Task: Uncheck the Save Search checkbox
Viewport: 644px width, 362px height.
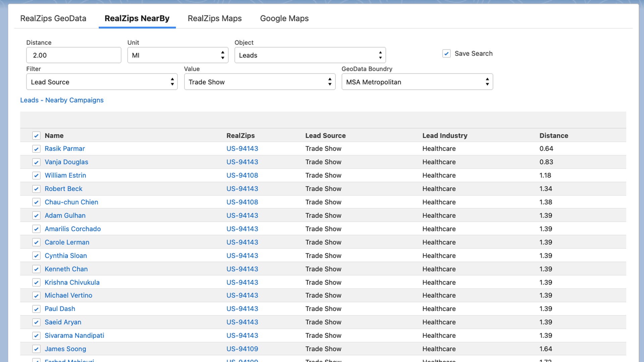Action: click(x=446, y=54)
